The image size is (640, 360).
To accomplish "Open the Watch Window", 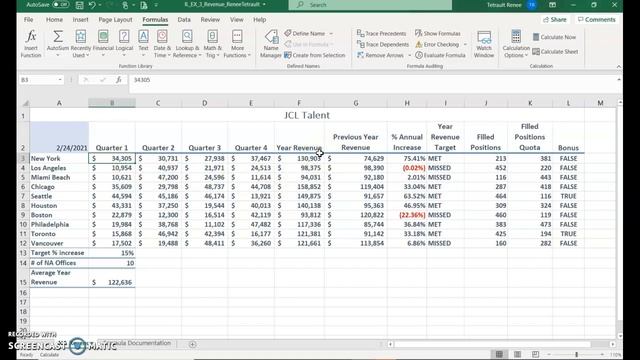I will (x=484, y=44).
